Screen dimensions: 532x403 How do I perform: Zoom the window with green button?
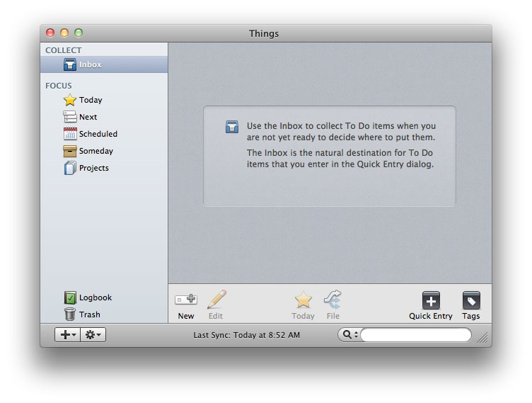(79, 33)
